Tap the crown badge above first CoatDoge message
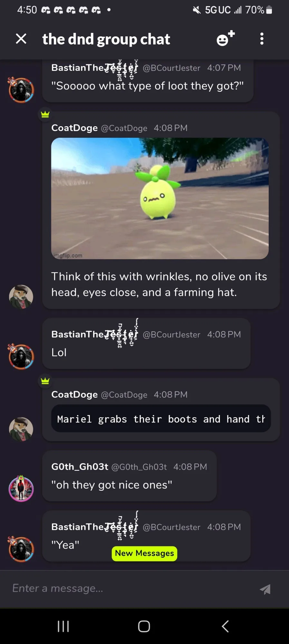289x644 pixels. 45,114
